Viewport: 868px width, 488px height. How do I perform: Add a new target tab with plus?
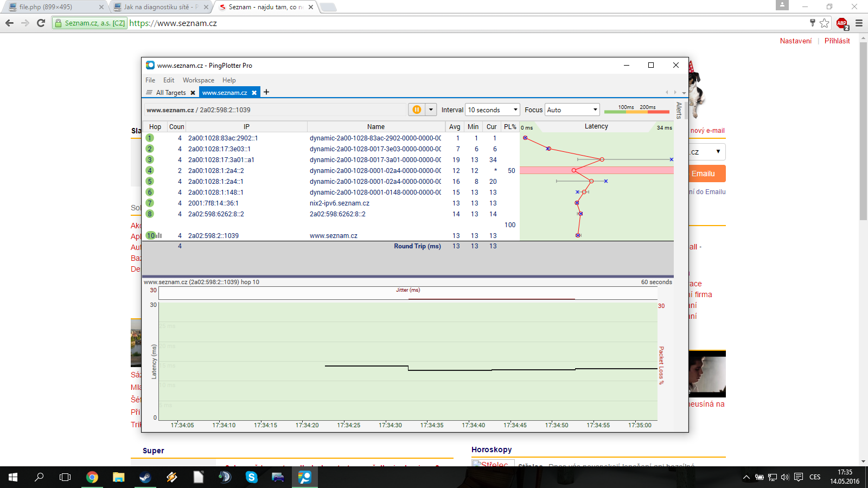[266, 92]
